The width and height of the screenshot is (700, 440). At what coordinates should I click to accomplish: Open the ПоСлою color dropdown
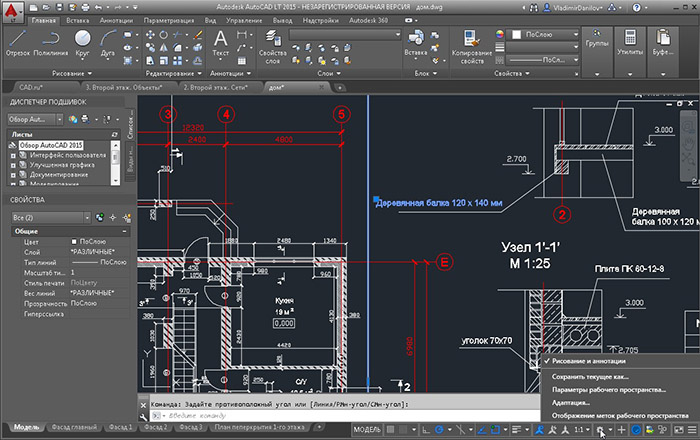(x=545, y=34)
